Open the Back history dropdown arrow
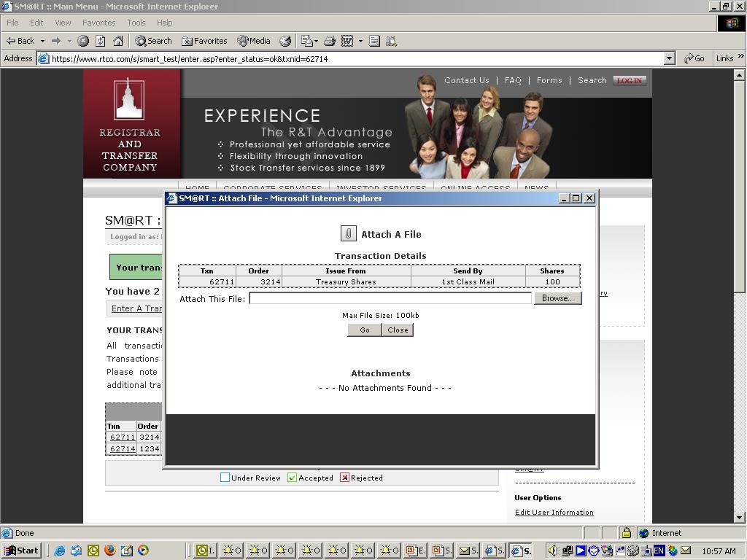The height and width of the screenshot is (560, 747). coord(42,41)
